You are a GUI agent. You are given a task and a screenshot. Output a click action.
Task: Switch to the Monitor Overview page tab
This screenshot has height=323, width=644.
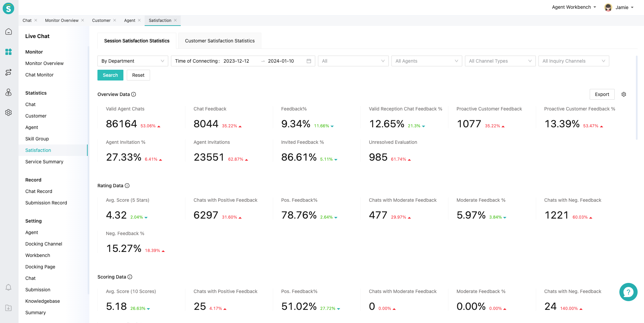pyautogui.click(x=62, y=20)
